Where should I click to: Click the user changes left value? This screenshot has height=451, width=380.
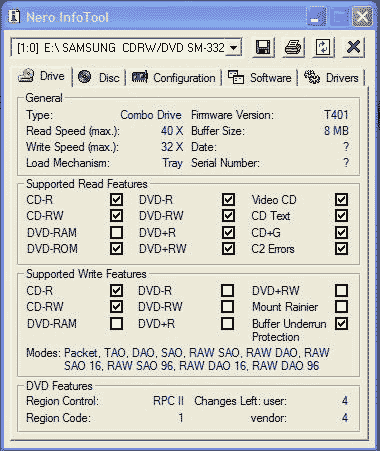345,401
